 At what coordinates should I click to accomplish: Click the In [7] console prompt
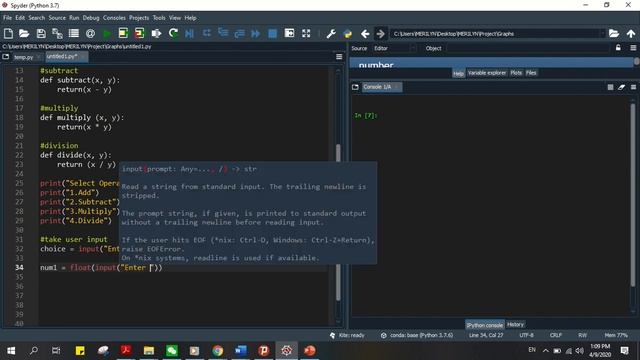click(366, 116)
